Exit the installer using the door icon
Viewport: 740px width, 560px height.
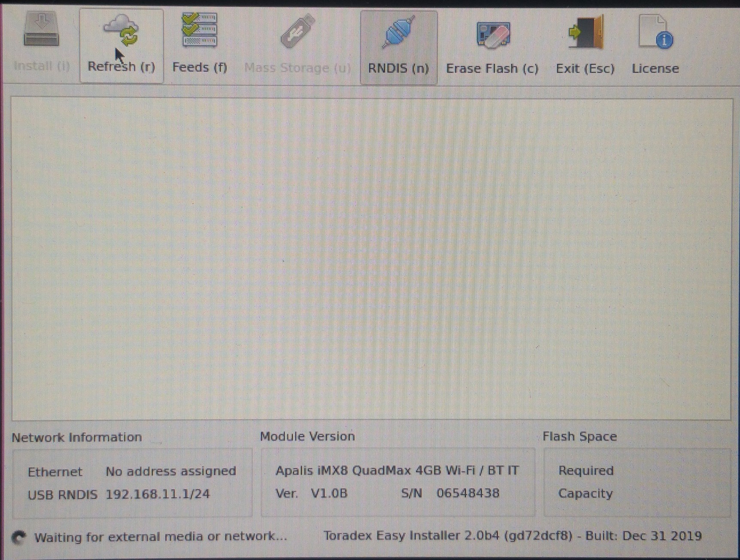point(585,33)
